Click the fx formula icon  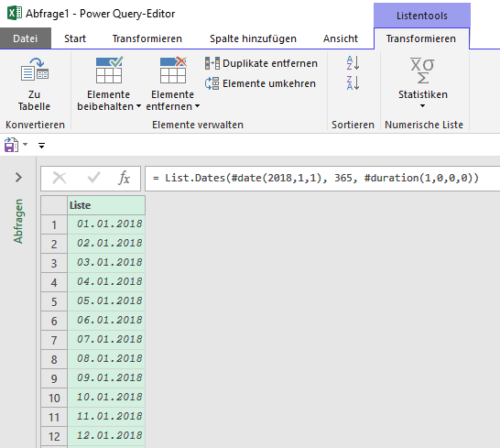click(124, 178)
